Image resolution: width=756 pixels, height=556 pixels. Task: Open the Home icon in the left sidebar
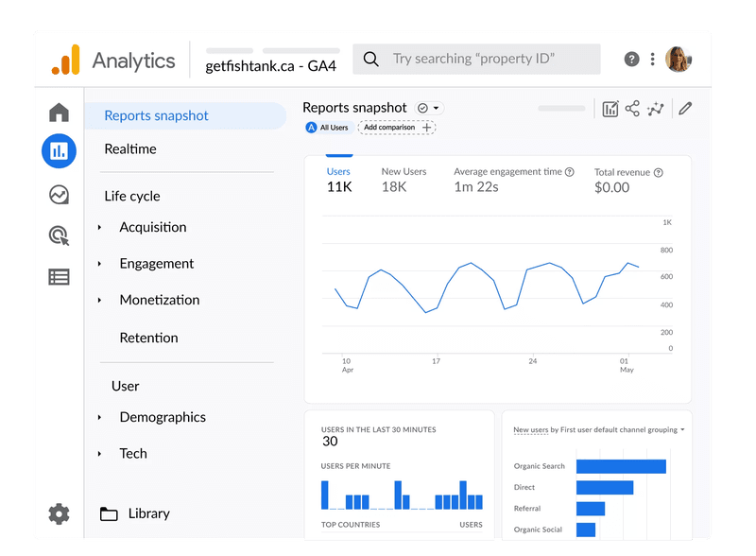(x=58, y=111)
